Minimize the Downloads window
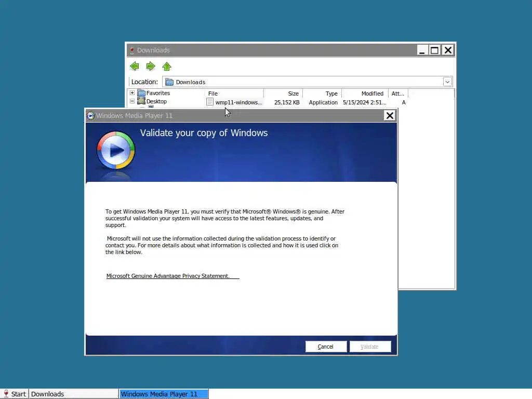 [x=422, y=50]
